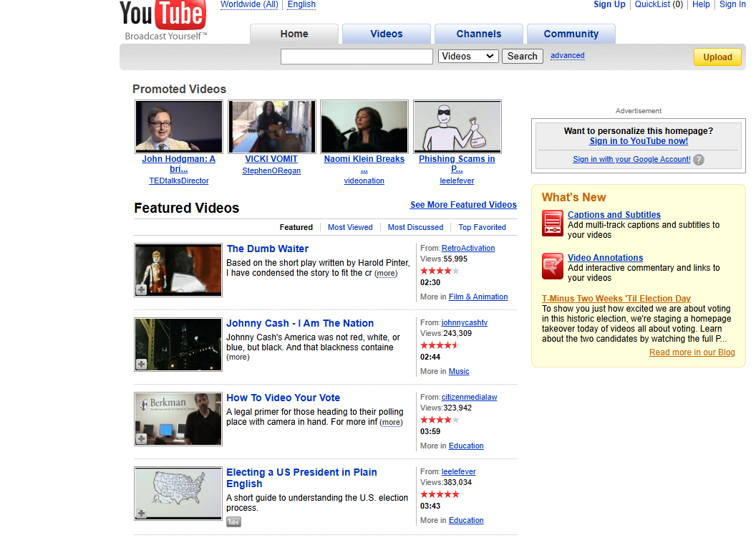The height and width of the screenshot is (538, 756).
Task: Click the Search button
Action: (x=522, y=57)
